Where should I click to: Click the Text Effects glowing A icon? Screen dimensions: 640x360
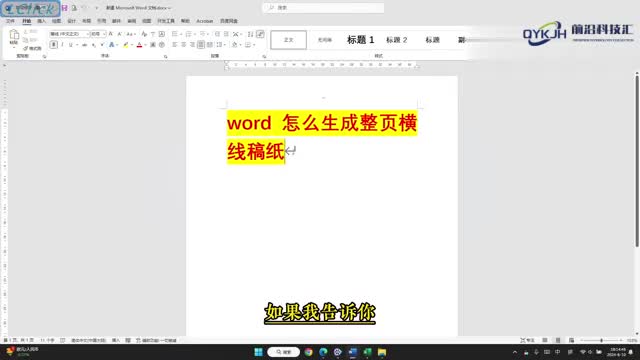[x=111, y=44]
